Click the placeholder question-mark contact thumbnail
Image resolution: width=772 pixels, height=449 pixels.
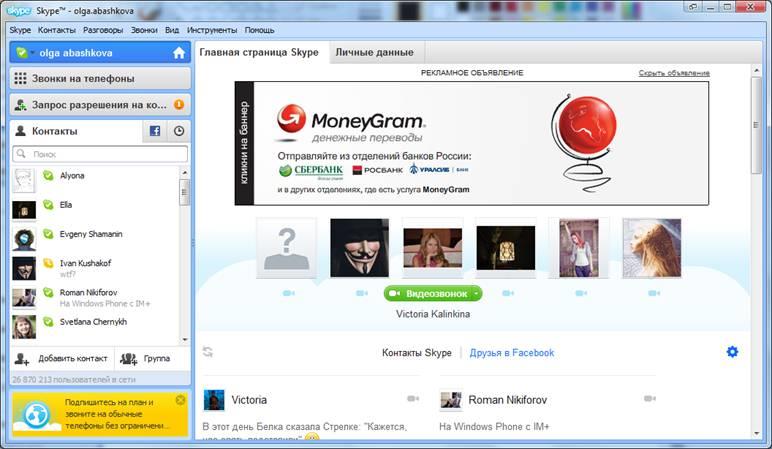point(287,248)
